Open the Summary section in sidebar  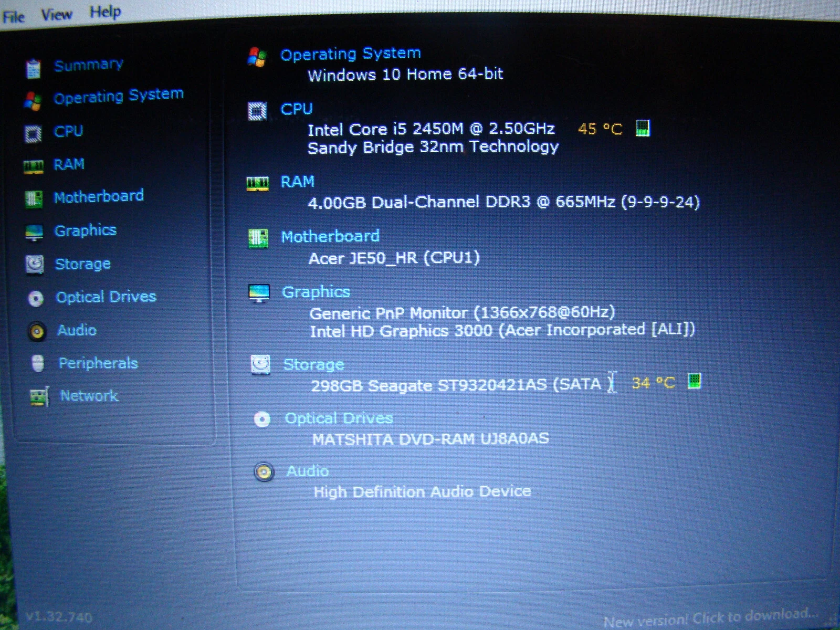(x=88, y=65)
